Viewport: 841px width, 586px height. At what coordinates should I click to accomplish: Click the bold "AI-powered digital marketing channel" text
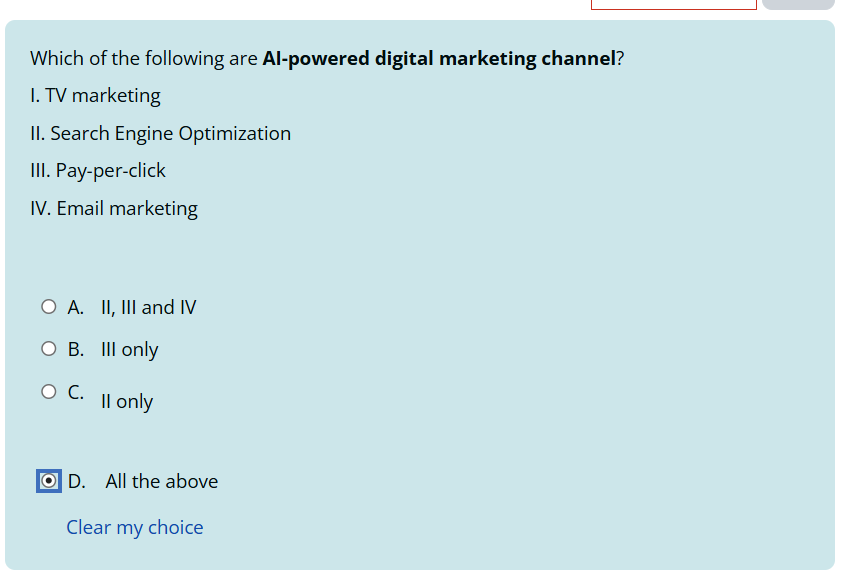[438, 58]
